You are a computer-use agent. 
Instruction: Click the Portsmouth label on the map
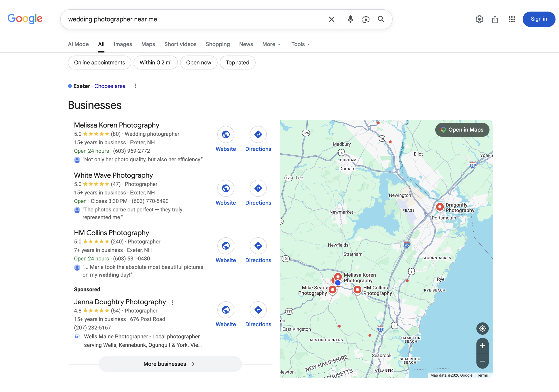click(x=444, y=218)
